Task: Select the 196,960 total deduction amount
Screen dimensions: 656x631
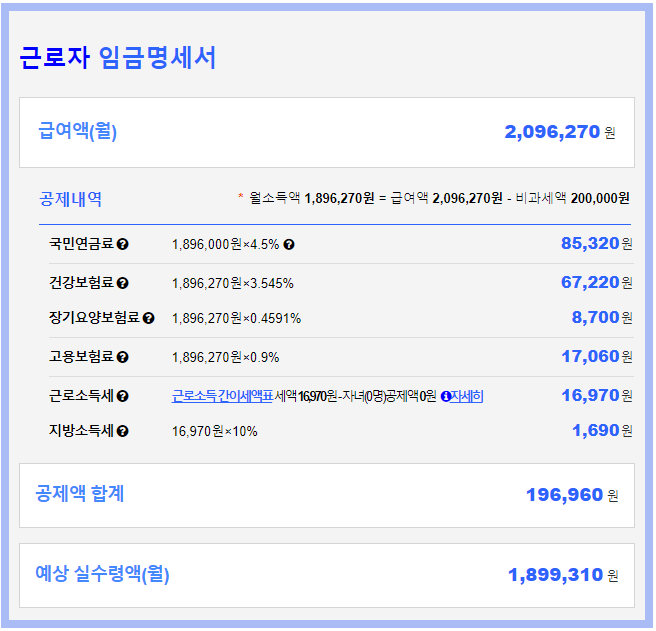Action: pyautogui.click(x=564, y=495)
